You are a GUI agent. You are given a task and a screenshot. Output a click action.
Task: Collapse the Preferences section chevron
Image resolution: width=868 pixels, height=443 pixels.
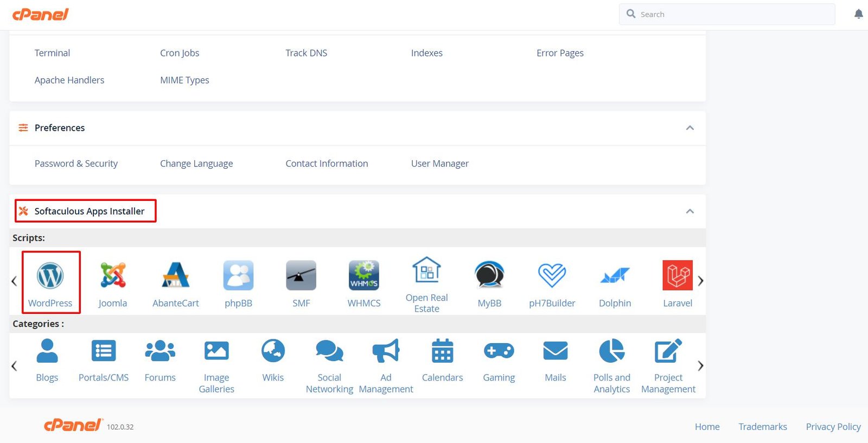(x=690, y=128)
